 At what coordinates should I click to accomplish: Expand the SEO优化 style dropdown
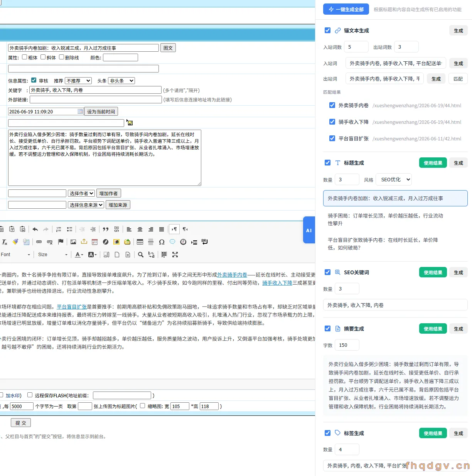(x=394, y=179)
